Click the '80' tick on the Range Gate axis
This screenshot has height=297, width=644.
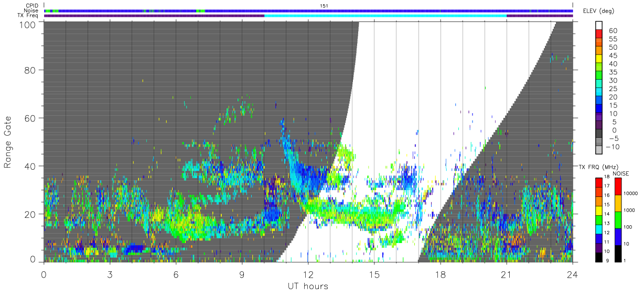30,70
